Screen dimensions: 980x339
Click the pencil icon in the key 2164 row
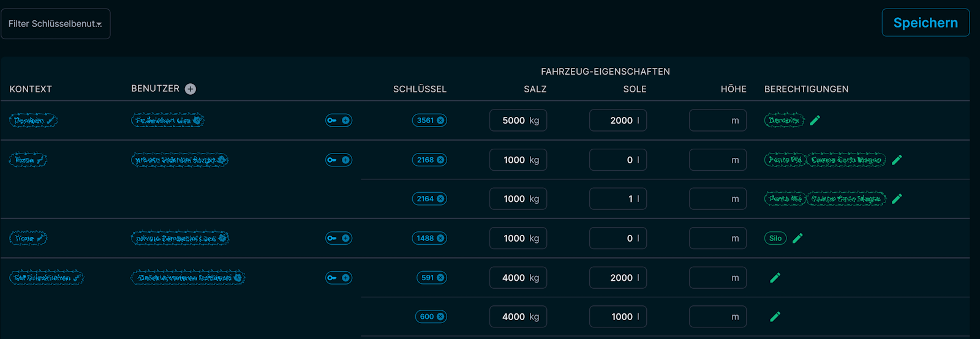coord(897,199)
